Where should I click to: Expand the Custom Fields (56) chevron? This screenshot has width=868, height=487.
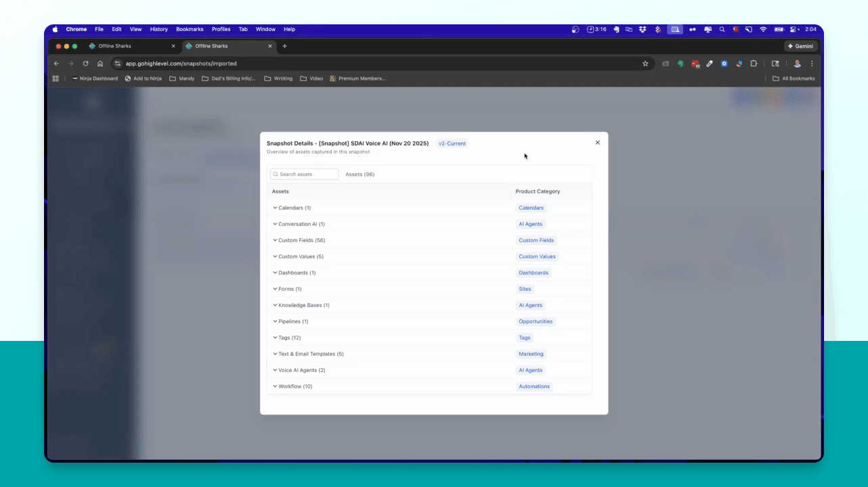(276, 240)
